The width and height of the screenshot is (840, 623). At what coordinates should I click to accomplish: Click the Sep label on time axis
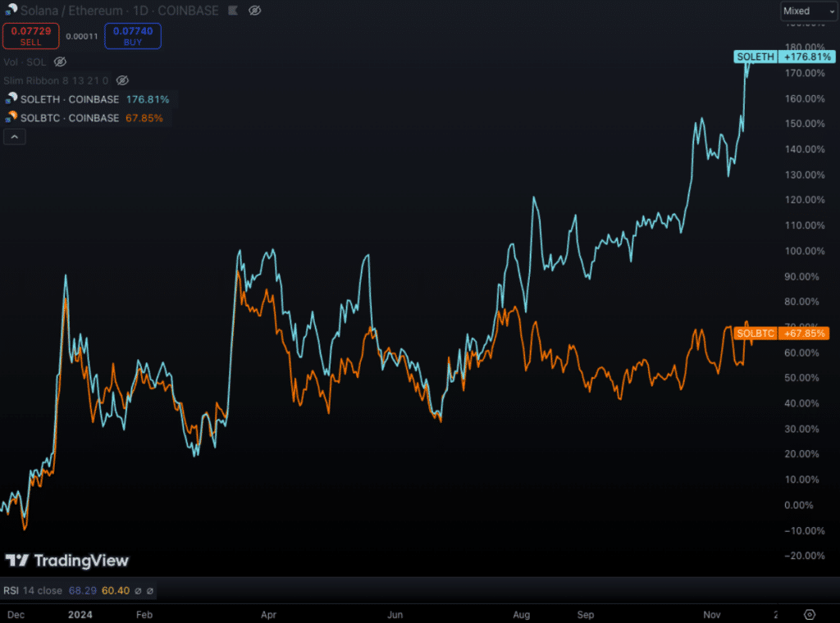pyautogui.click(x=586, y=615)
